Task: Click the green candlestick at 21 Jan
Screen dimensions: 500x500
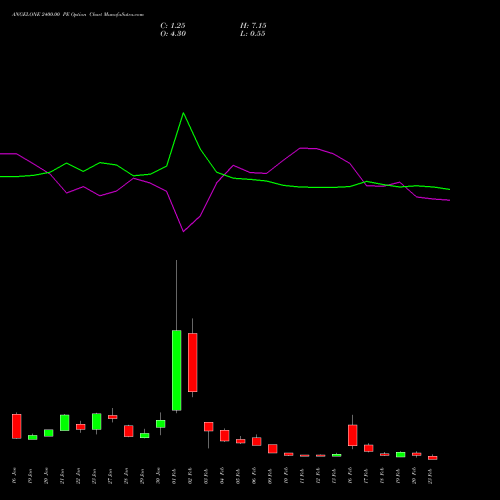Action: pos(65,423)
